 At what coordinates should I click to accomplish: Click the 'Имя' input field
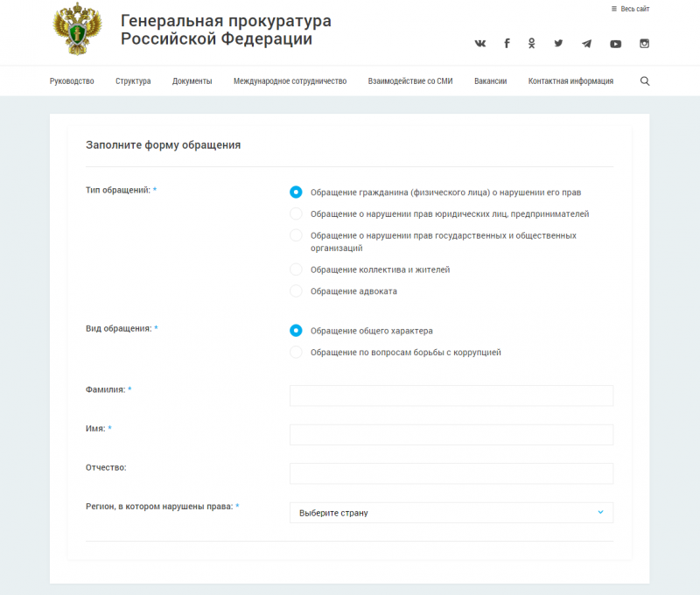(x=451, y=434)
